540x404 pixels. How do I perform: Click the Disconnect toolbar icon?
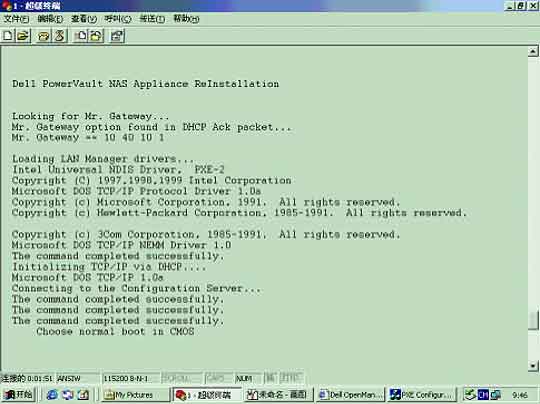tap(59, 35)
